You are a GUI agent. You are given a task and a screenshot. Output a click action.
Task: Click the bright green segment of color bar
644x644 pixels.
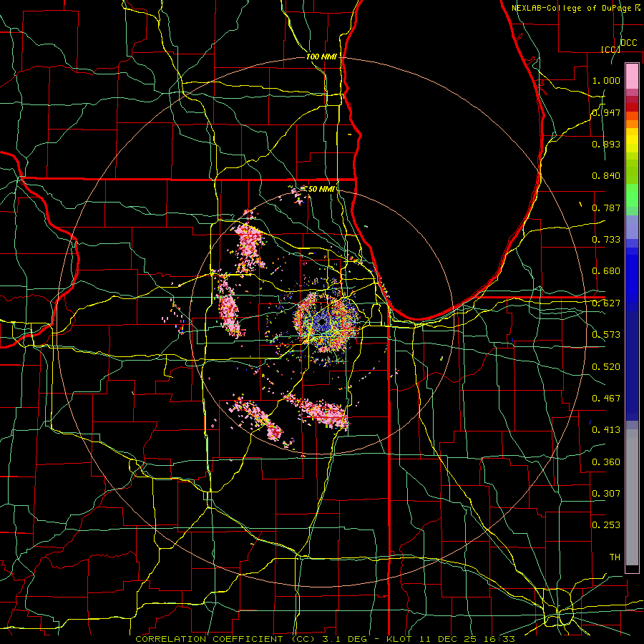tap(632, 195)
